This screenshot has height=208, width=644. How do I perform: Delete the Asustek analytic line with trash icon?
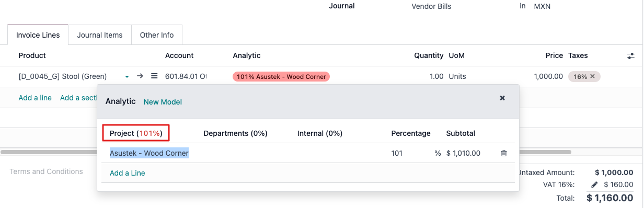504,153
